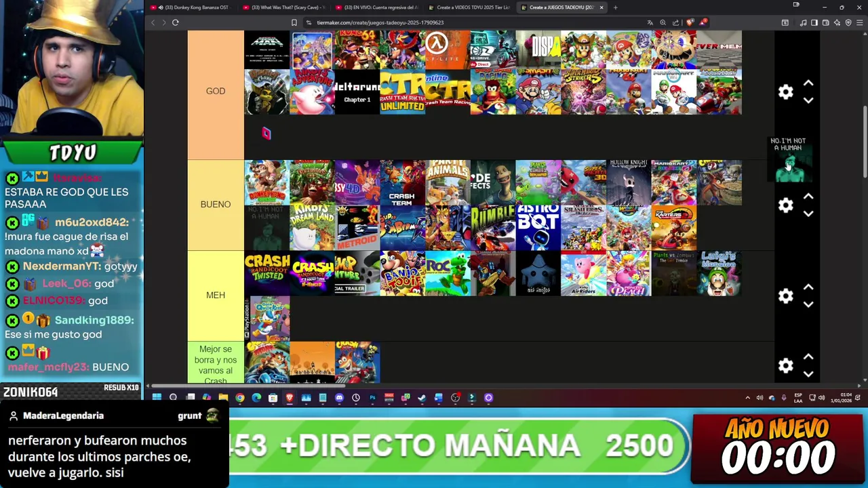The image size is (868, 488).
Task: Select CTR Unlimited thumbnail
Action: 402,92
